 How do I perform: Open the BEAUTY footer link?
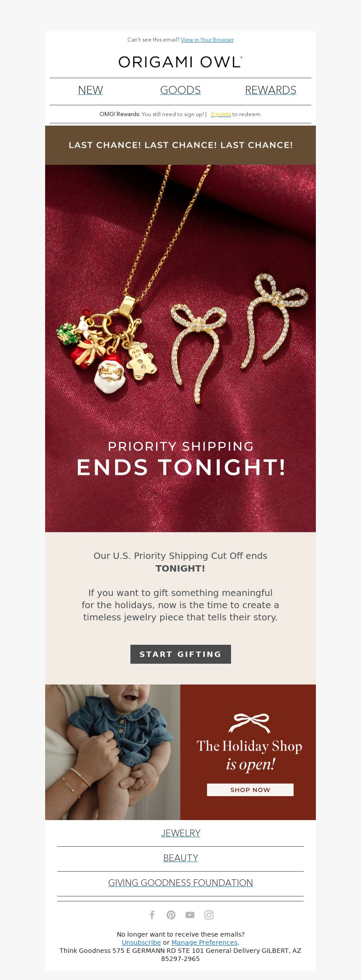[180, 858]
